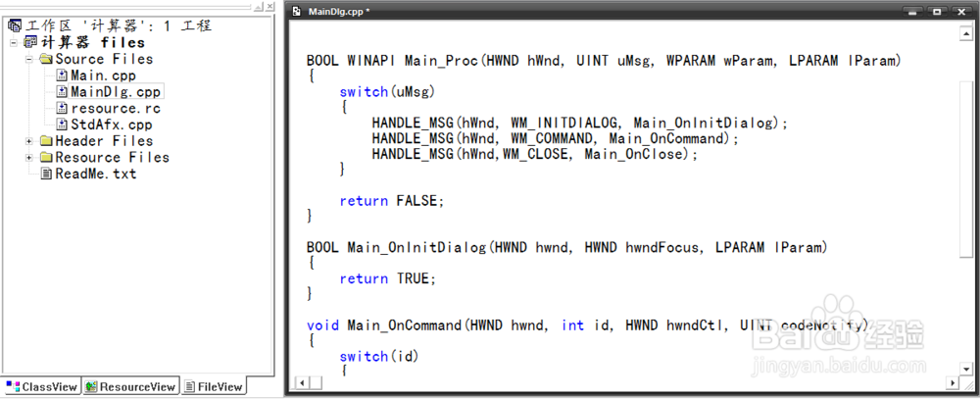
Task: Click the editor horizontal scroll right arrow
Action: click(953, 382)
